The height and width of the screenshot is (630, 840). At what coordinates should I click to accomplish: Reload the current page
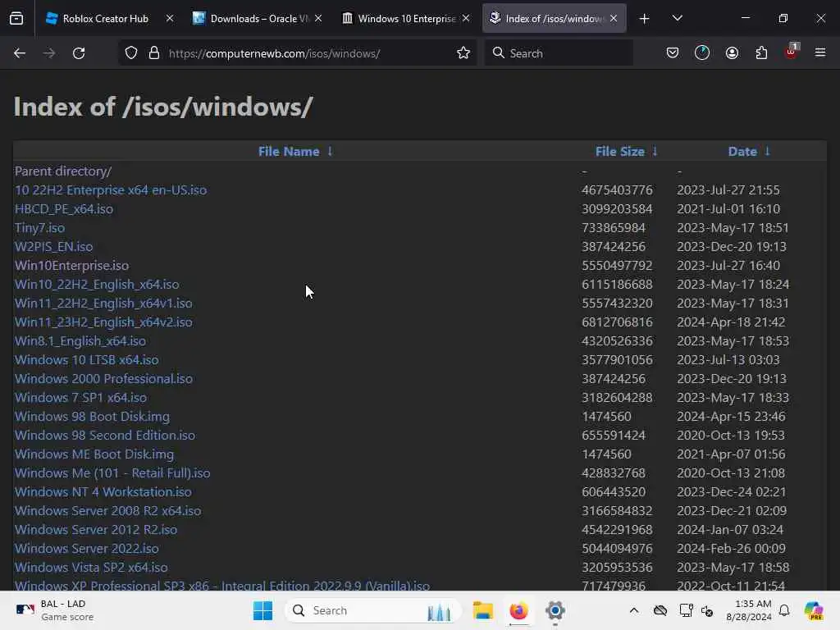pyautogui.click(x=79, y=53)
